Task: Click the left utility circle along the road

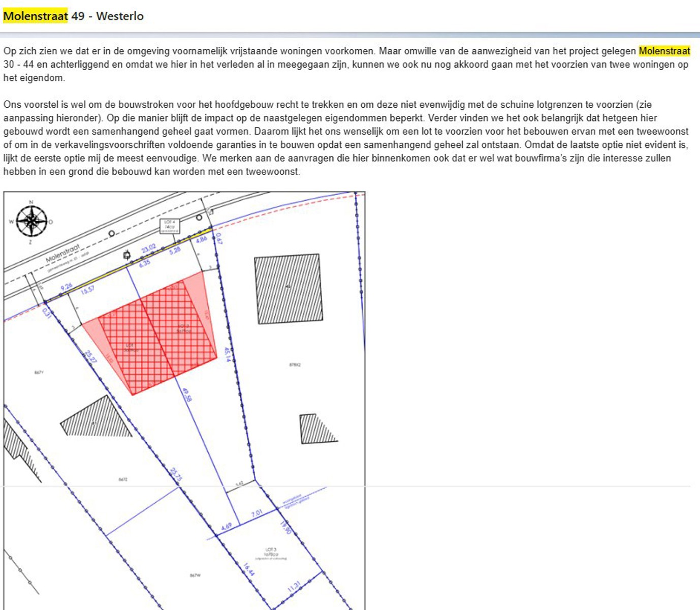Action: 111,233
